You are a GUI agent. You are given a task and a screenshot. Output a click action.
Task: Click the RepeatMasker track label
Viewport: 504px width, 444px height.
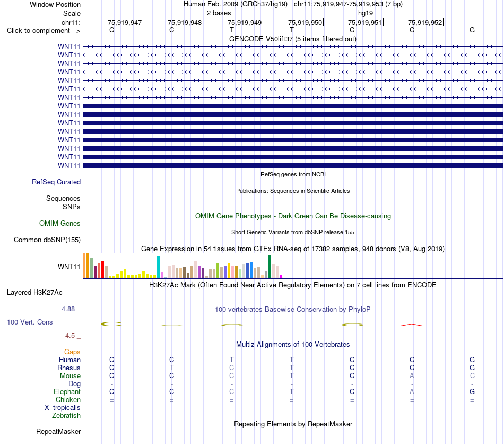click(x=58, y=431)
